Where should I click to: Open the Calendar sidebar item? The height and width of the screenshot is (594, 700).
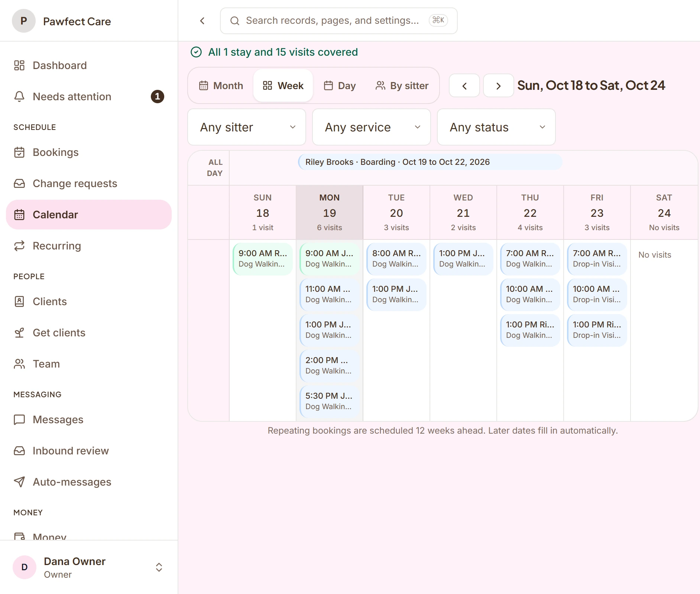tap(89, 215)
